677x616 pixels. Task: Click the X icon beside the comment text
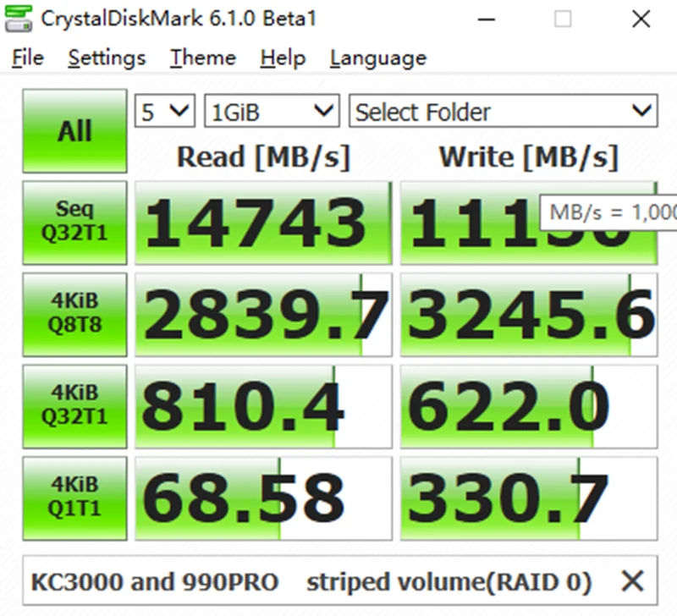pos(631,581)
